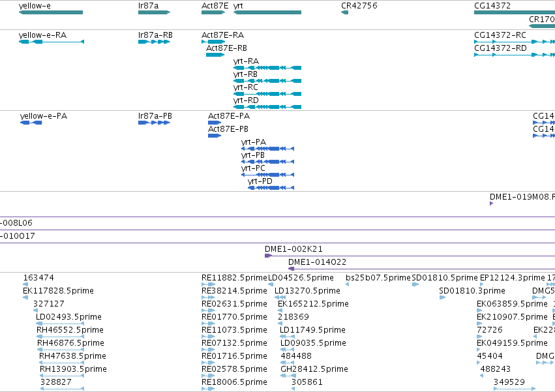Click the EK117828.5prime EST
Screen dimensions: 555x392
25,297
